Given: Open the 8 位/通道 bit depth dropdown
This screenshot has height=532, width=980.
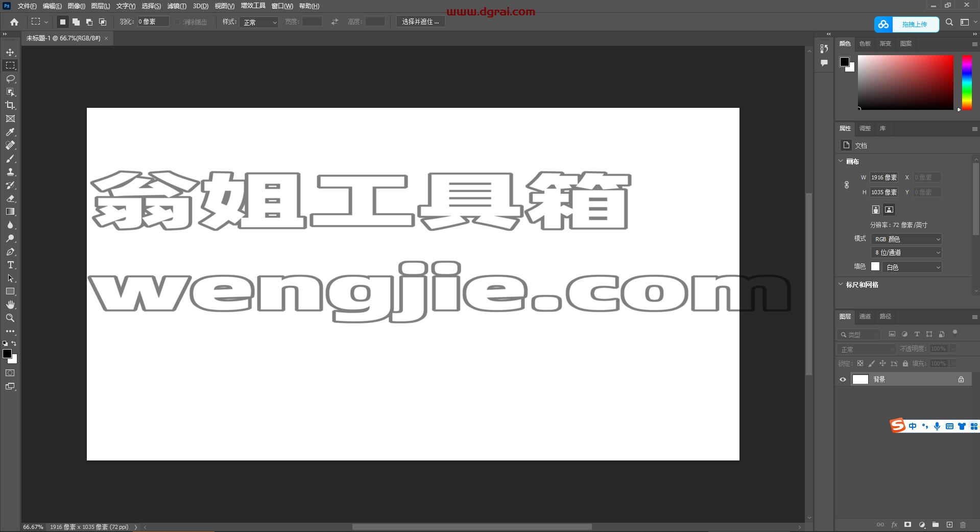Looking at the screenshot, I should click(906, 252).
